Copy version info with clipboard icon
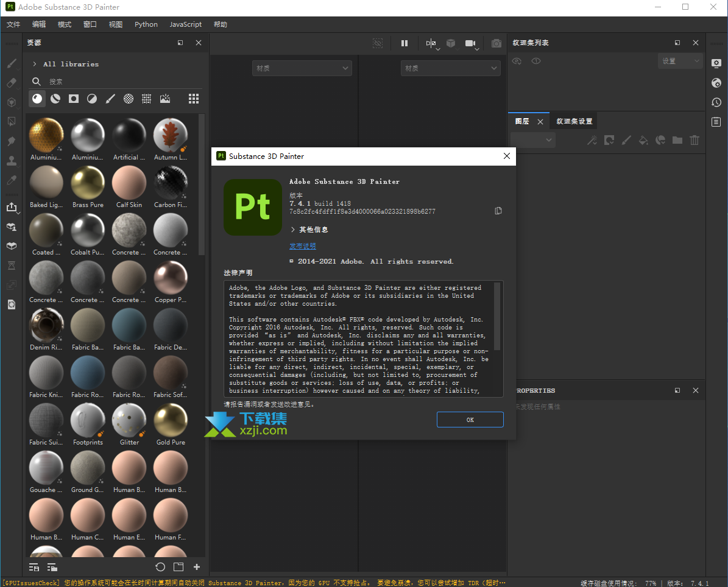728x587 pixels. (498, 211)
